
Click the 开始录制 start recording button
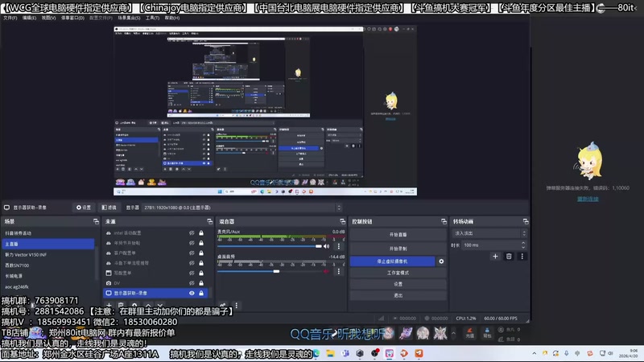(398, 249)
